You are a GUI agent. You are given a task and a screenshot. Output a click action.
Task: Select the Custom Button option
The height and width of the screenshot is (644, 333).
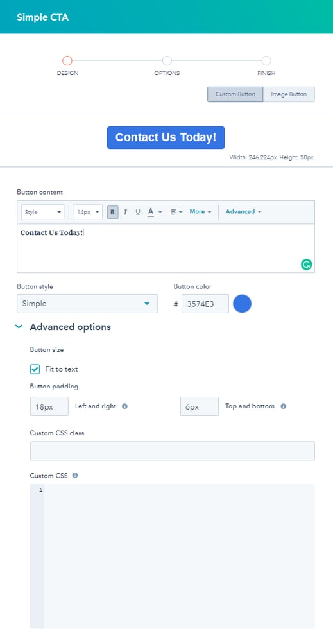coord(235,94)
